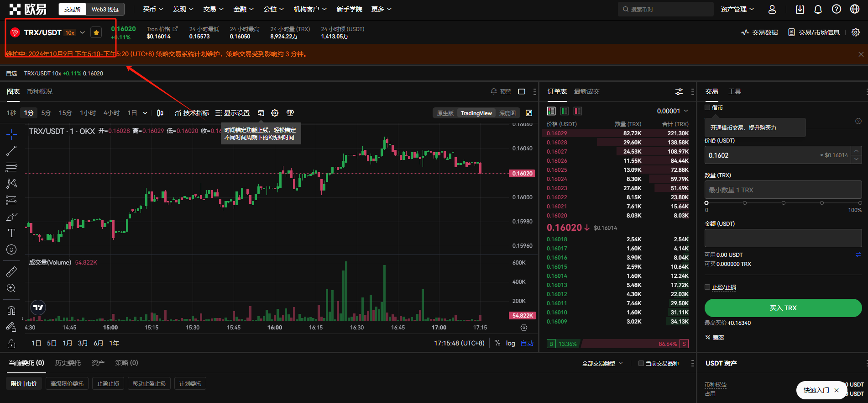Activate the zoom-in tool on chart
This screenshot has width=868, height=403.
(x=11, y=288)
